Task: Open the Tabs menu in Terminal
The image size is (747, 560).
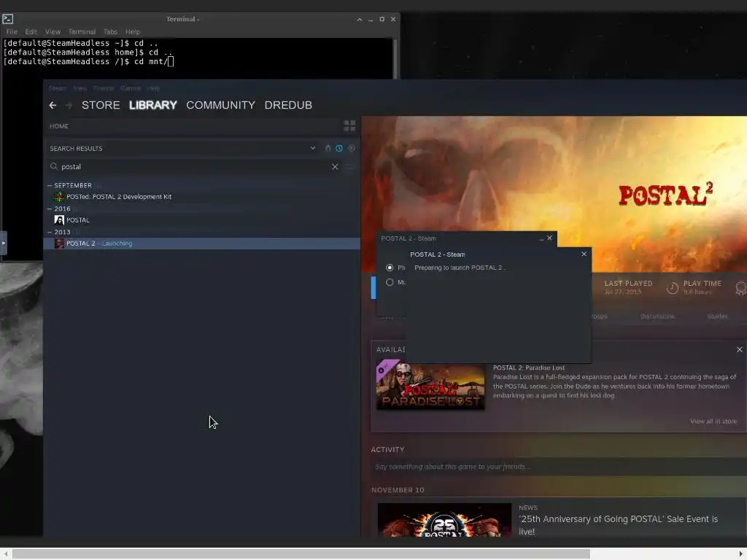Action: click(111, 32)
